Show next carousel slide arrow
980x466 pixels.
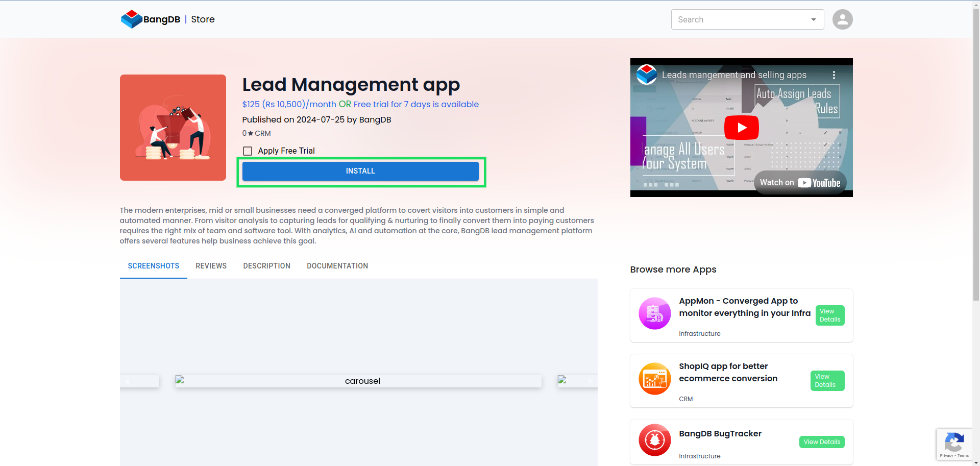click(590, 381)
